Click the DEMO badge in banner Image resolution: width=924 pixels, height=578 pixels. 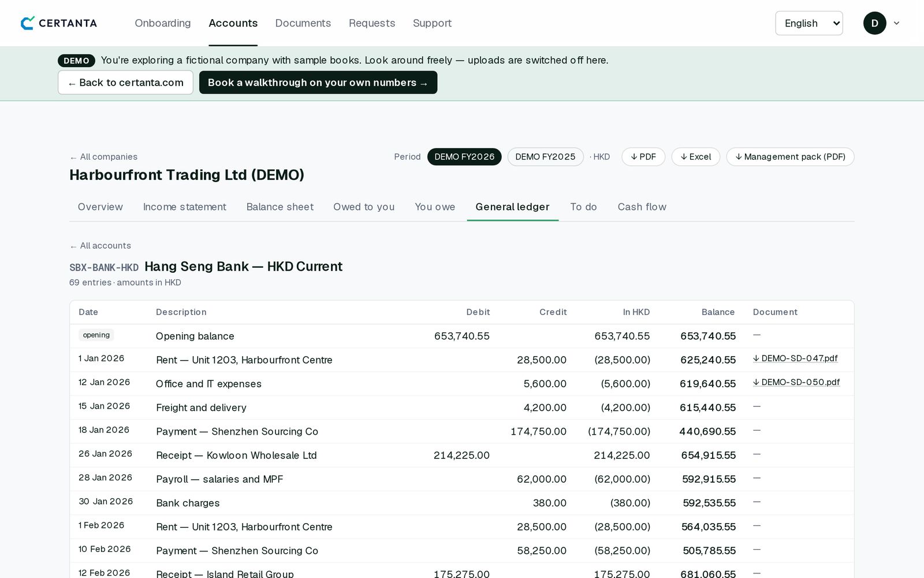tap(76, 61)
